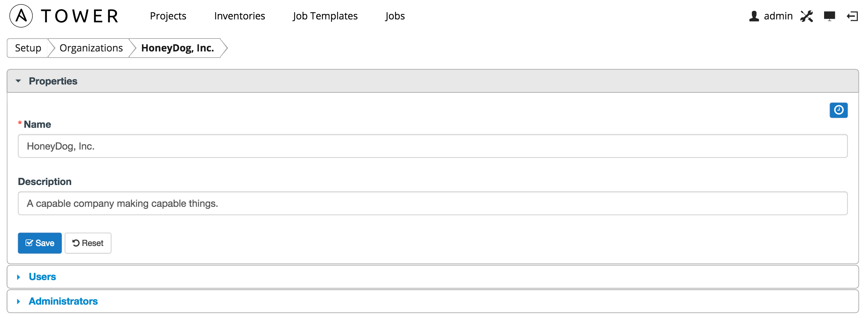Open Job Templates page
The image size is (868, 323).
[325, 16]
